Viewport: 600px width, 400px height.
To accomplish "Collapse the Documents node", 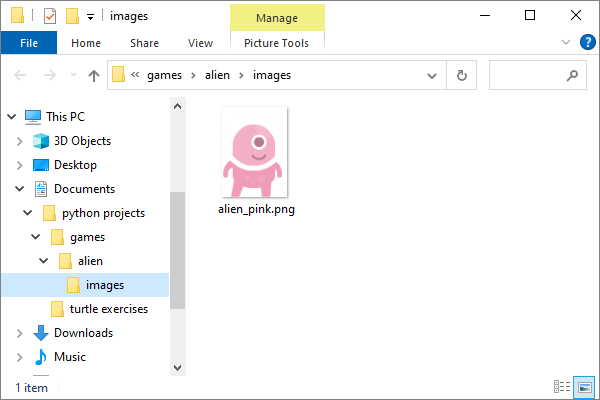I will click(x=20, y=189).
